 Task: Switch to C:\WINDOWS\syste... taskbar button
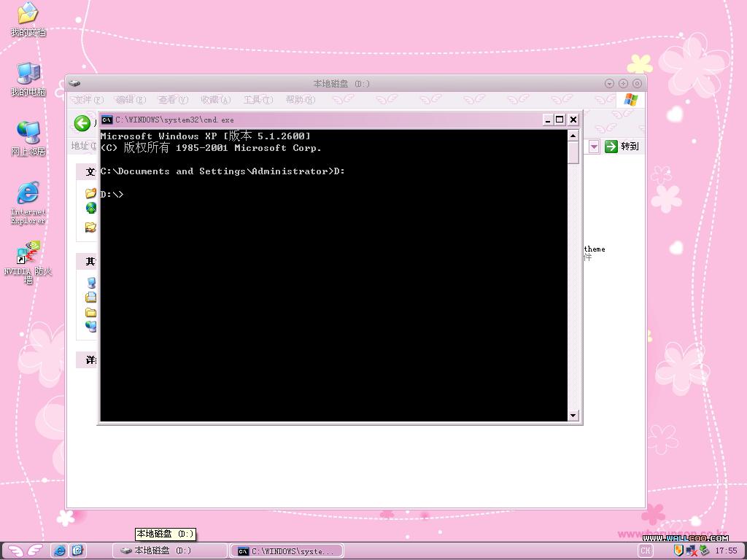tap(287, 551)
